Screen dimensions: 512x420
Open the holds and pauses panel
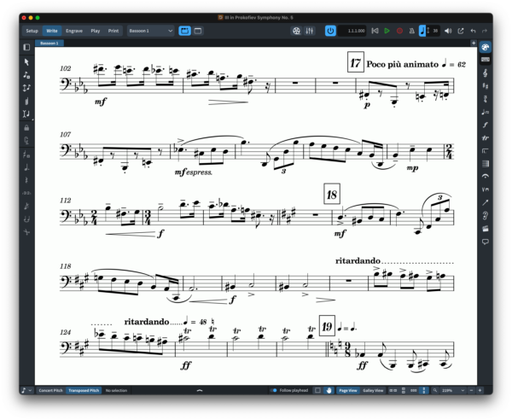click(x=486, y=177)
